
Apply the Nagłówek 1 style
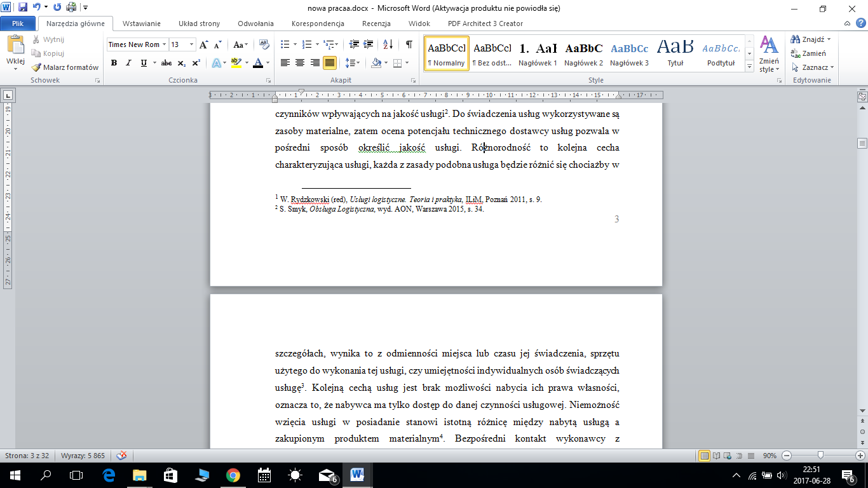pyautogui.click(x=538, y=54)
